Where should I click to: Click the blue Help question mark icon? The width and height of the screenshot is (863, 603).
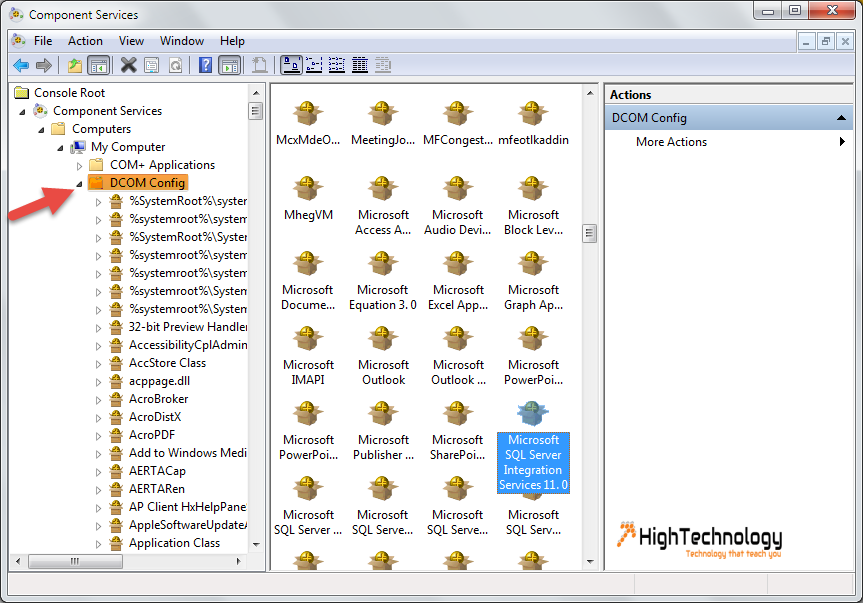pos(205,65)
